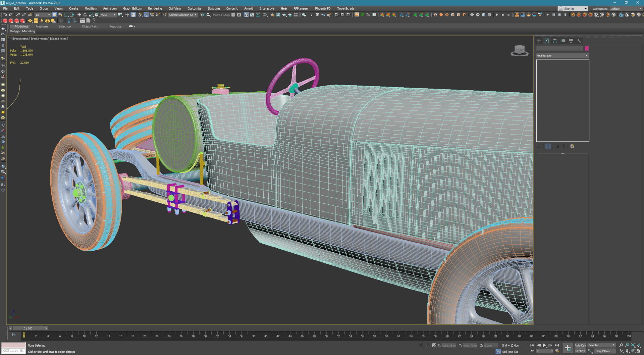Choose the Select and Move tool
Screen dimensions: 644x355
click(x=79, y=15)
